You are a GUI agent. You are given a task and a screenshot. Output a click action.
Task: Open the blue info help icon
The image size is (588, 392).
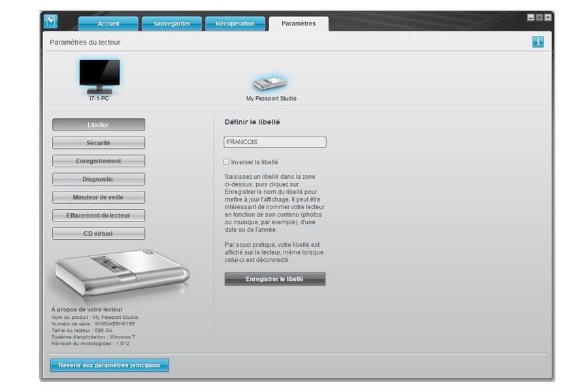(538, 42)
